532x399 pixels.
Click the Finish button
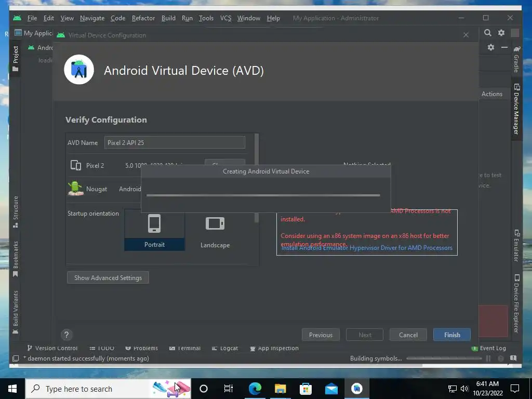click(452, 335)
